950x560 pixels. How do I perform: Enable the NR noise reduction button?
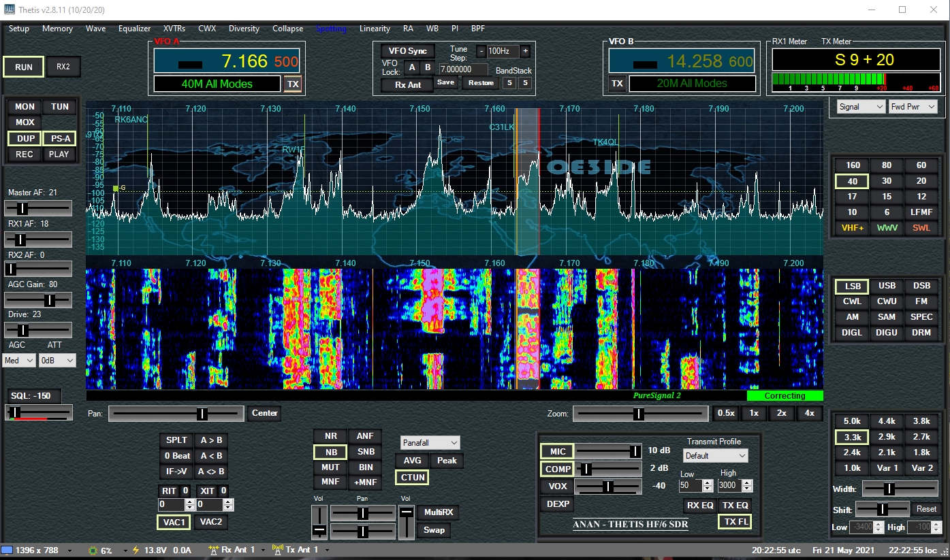point(330,437)
